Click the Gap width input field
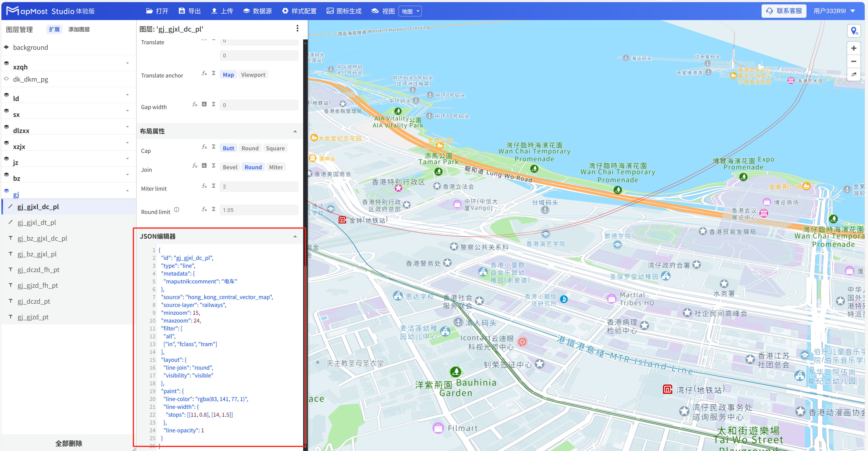This screenshot has height=451, width=868. point(259,105)
